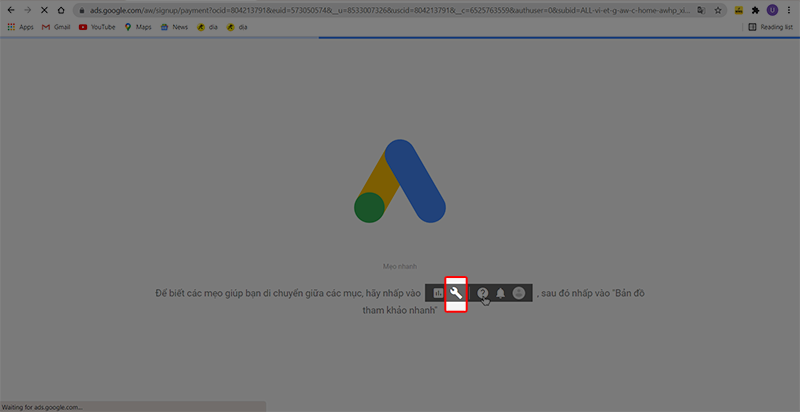The height and width of the screenshot is (412, 800).
Task: Open the Gmail bookmark
Action: (58, 27)
